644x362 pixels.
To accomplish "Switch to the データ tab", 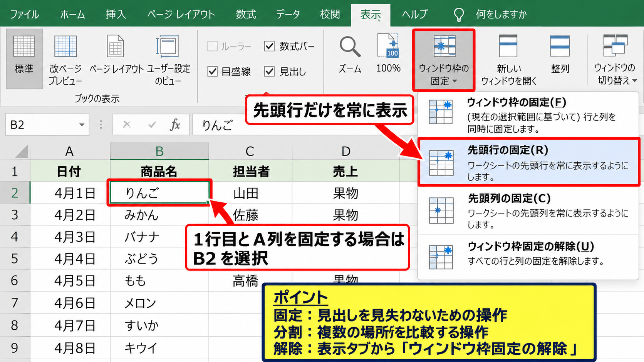I will (x=288, y=15).
